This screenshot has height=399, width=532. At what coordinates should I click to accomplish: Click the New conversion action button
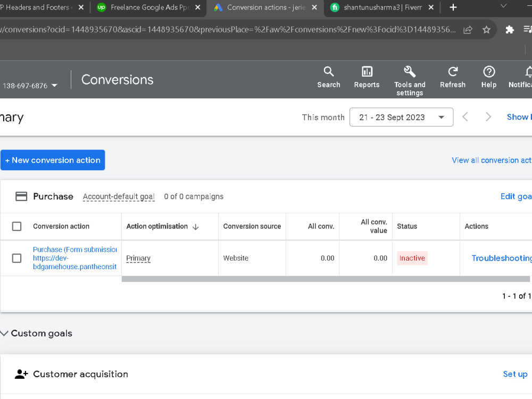pyautogui.click(x=53, y=160)
